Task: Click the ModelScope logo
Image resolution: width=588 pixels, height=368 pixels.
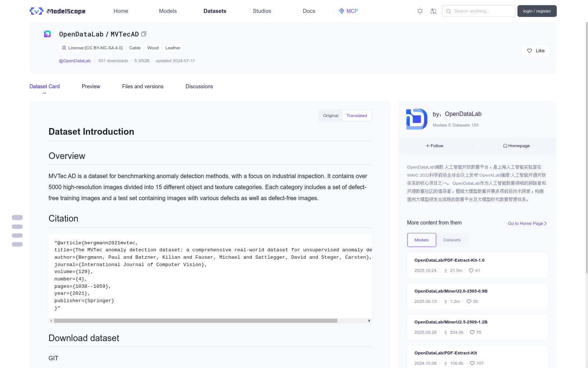Action: tap(57, 11)
